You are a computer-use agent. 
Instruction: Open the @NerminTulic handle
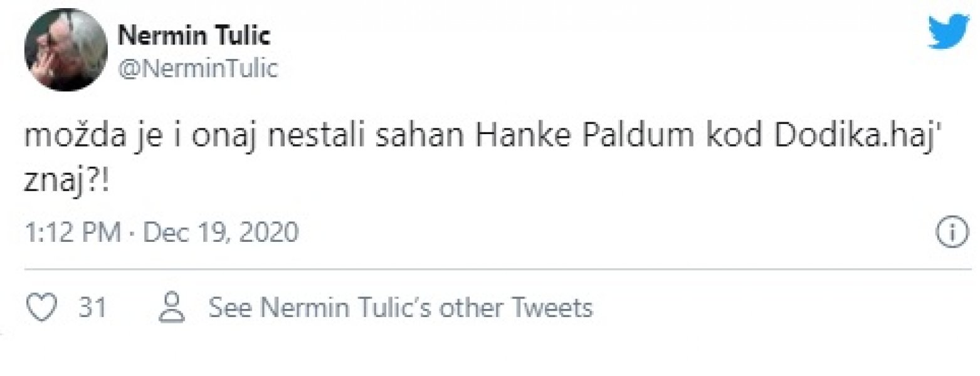tap(198, 69)
